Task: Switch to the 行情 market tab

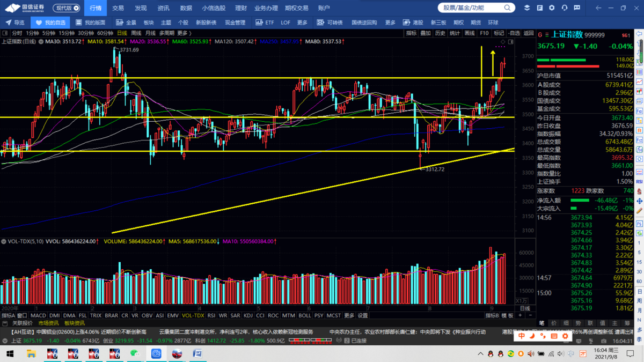Action: click(96, 8)
